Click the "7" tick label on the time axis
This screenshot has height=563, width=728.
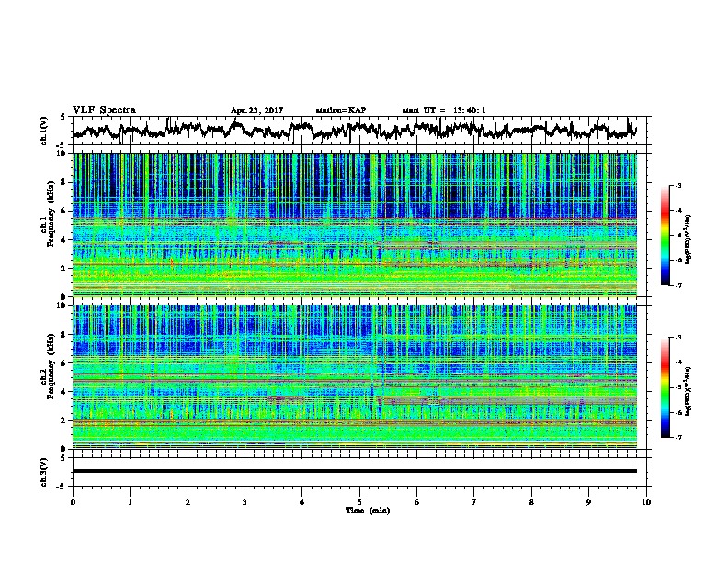[474, 502]
